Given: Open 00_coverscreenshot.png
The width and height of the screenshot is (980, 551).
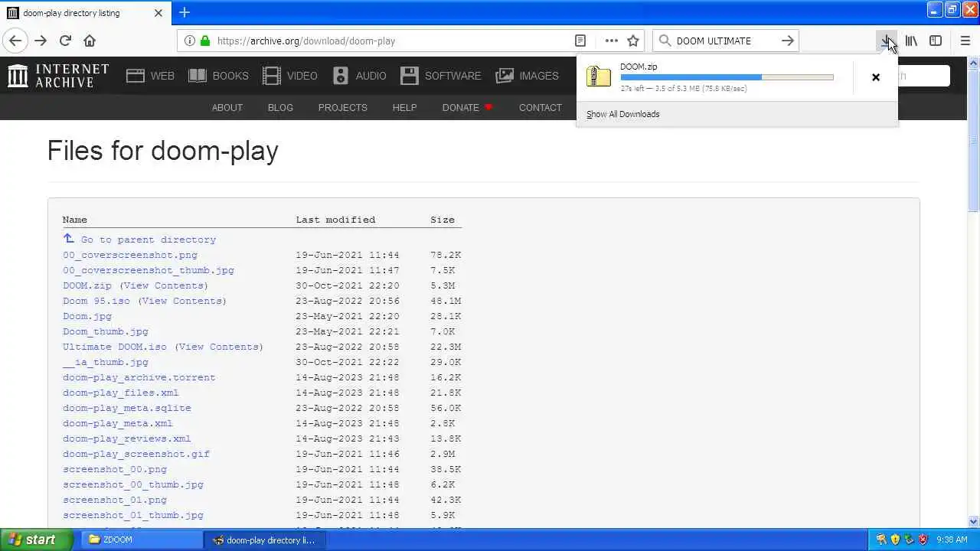Looking at the screenshot, I should pos(130,255).
